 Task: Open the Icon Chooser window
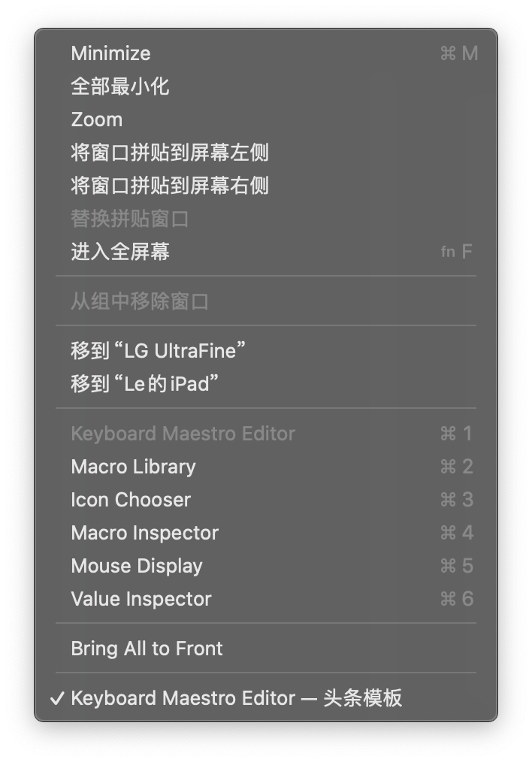[131, 500]
